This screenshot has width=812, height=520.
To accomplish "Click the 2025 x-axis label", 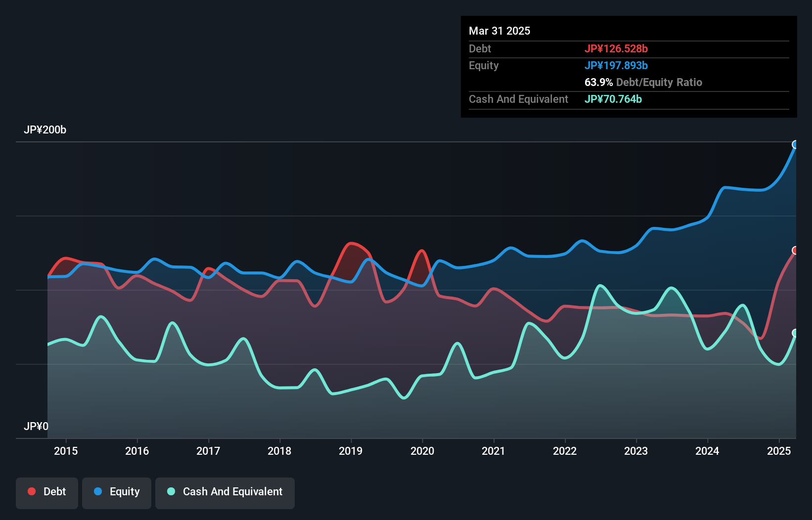I will (x=779, y=451).
